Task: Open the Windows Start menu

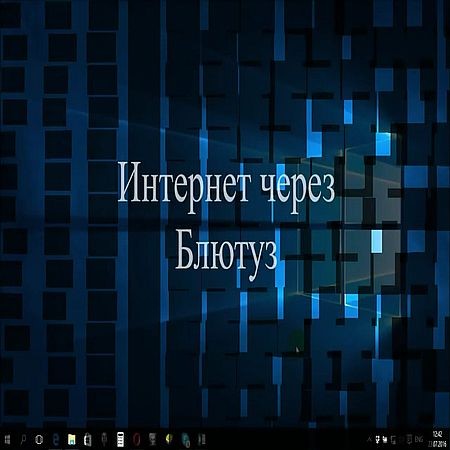Action: [x=7, y=440]
